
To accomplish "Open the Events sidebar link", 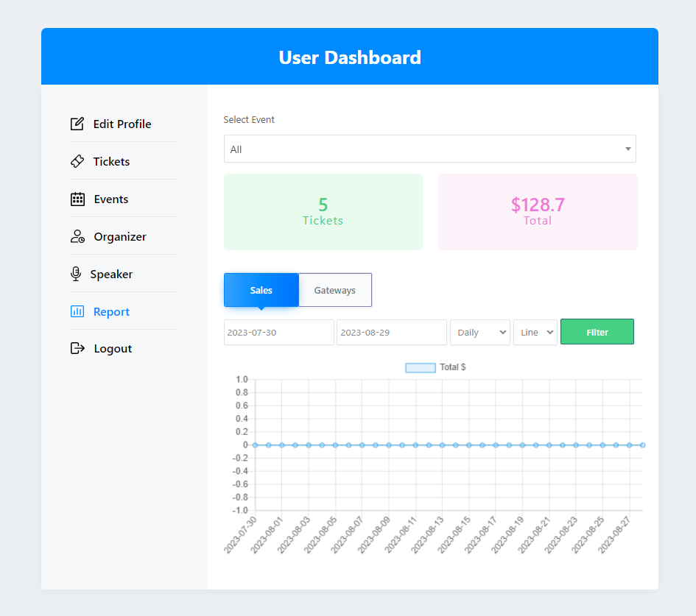I will pyautogui.click(x=111, y=199).
